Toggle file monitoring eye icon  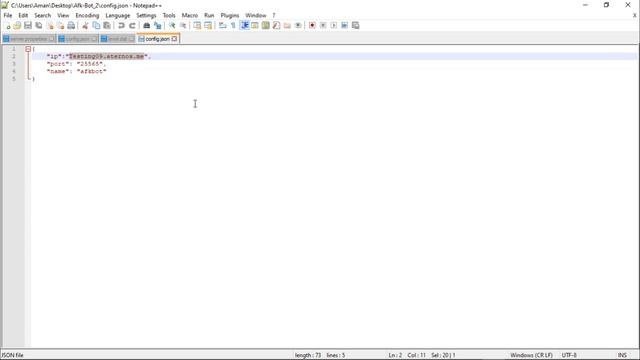click(298, 26)
